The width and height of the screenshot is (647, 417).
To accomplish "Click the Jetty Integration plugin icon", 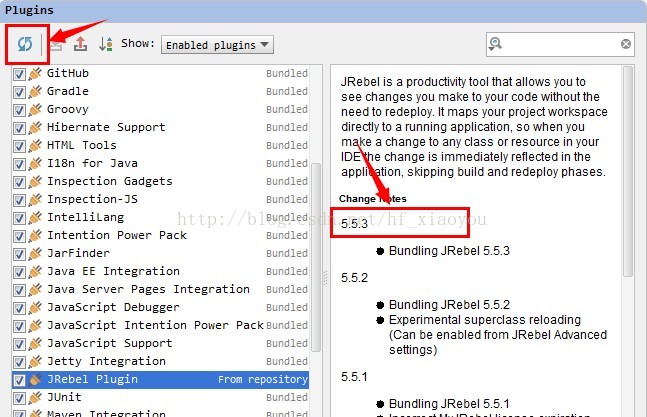I will (35, 362).
